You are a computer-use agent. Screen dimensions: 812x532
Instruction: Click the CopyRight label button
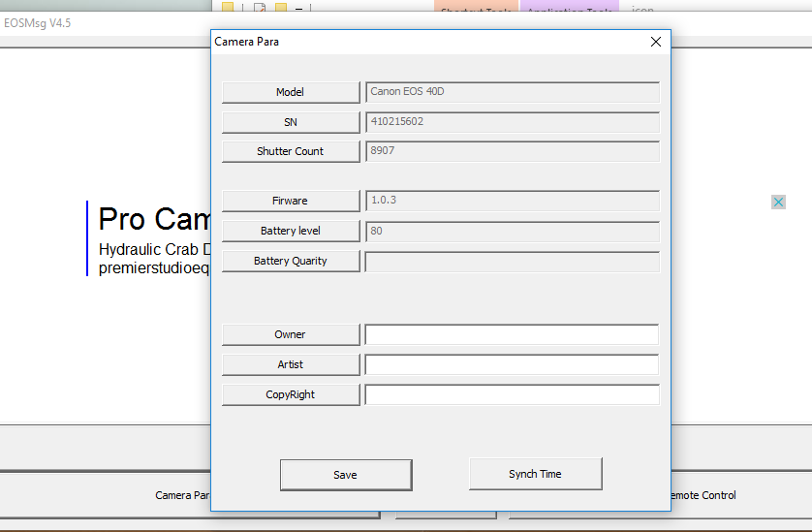[x=291, y=394]
